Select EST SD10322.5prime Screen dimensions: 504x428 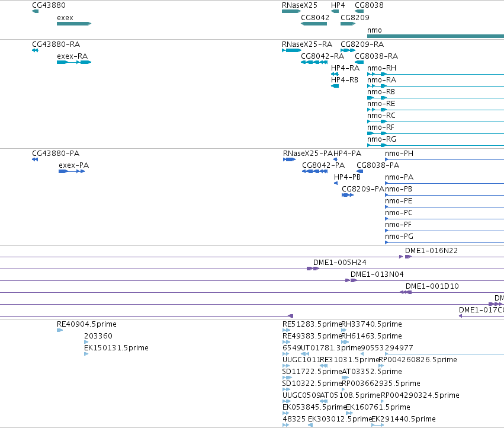[x=312, y=384]
